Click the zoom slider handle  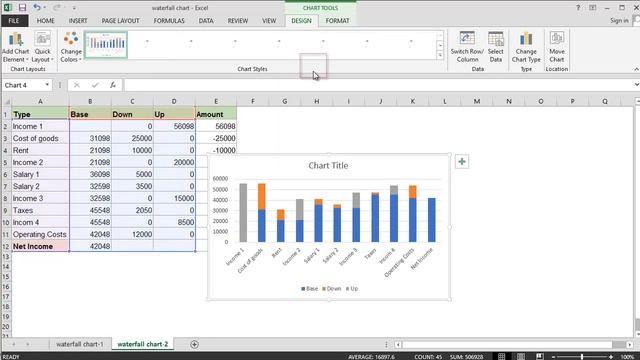582,357
